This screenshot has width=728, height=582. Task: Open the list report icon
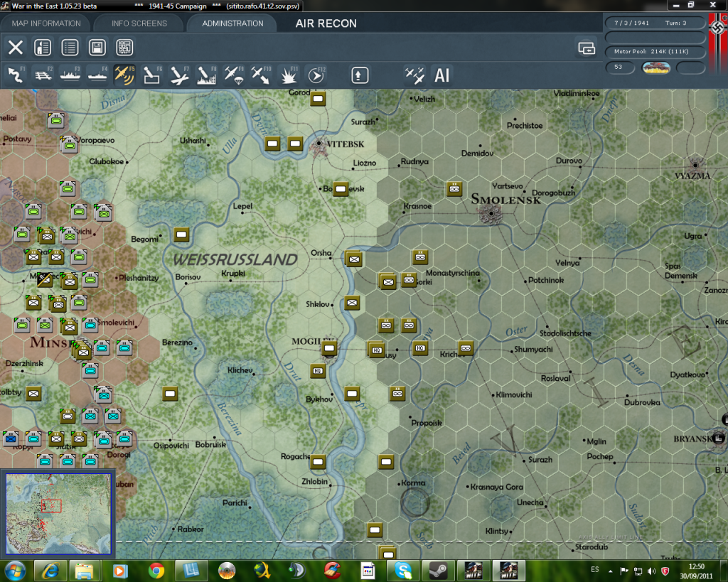tap(70, 48)
